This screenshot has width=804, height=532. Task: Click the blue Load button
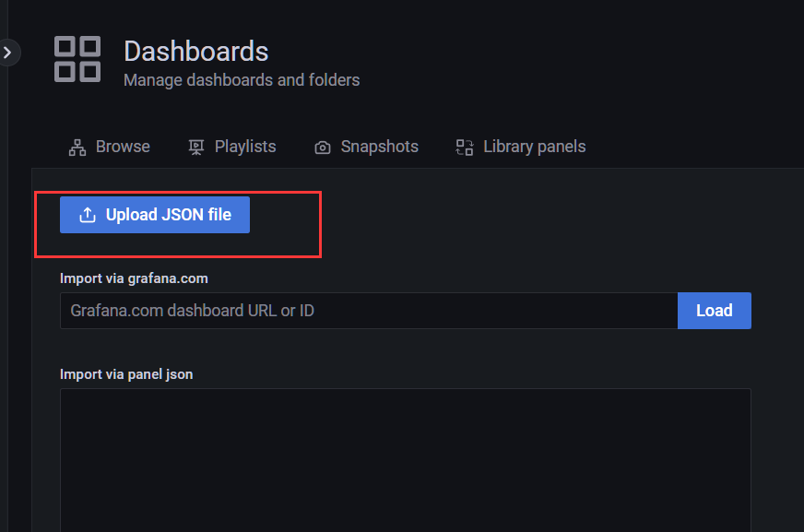click(x=715, y=311)
